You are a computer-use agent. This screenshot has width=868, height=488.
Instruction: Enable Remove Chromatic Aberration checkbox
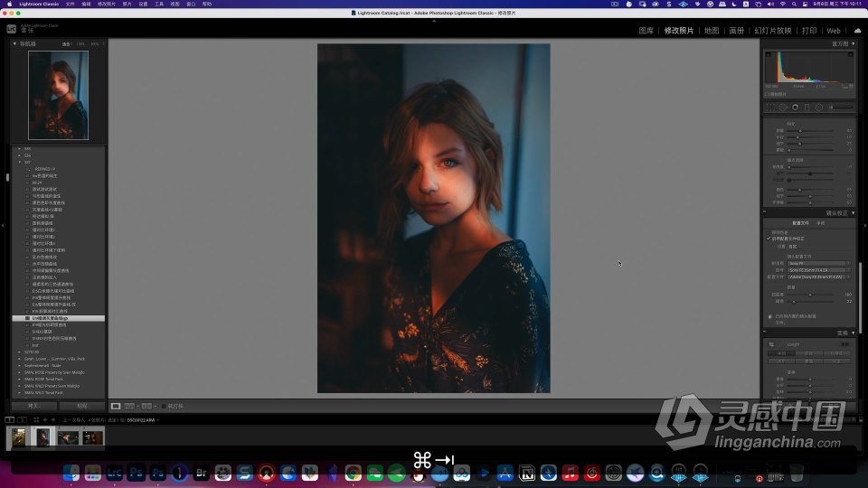[769, 232]
